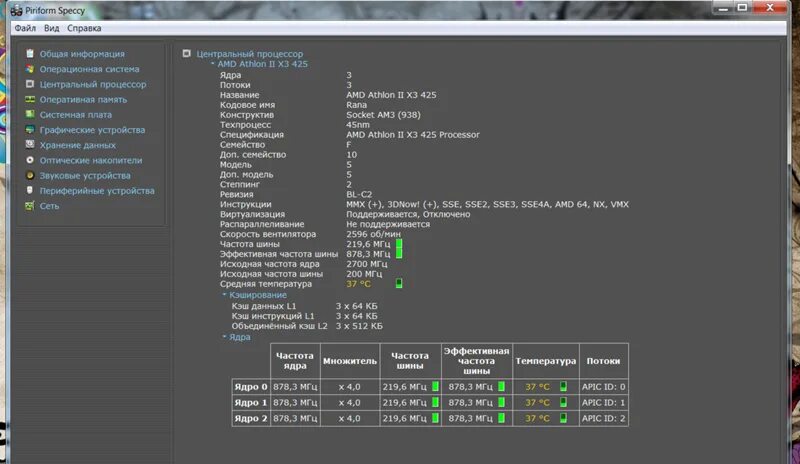Image resolution: width=800 pixels, height=464 pixels.
Task: Show Звуковые устройства section
Action: point(85,176)
